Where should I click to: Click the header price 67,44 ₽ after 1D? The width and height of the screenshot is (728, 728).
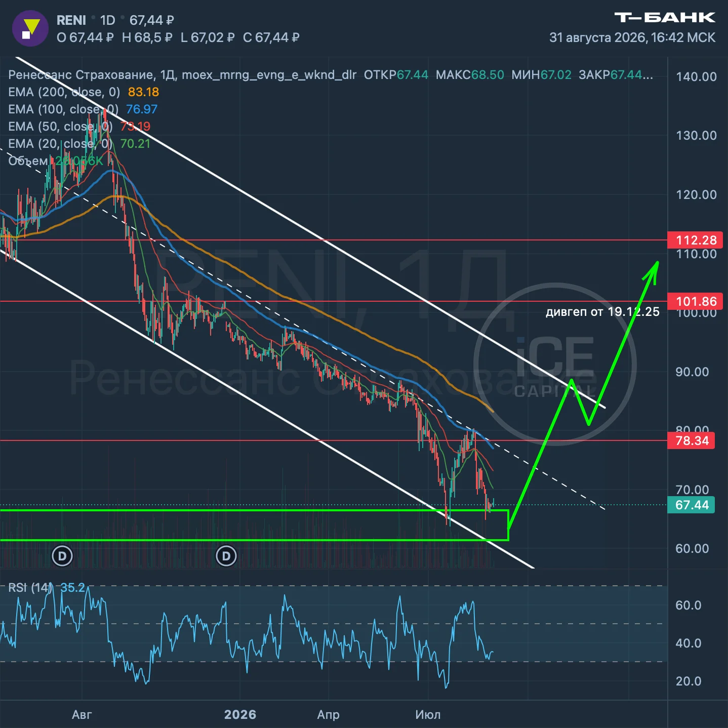(x=152, y=20)
